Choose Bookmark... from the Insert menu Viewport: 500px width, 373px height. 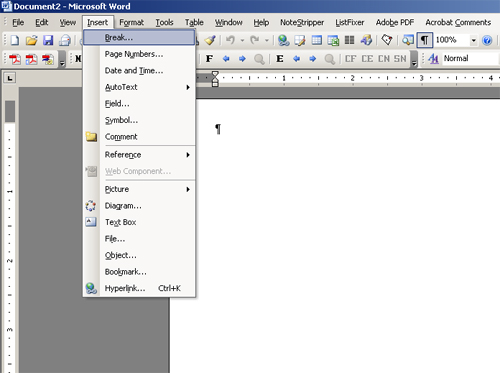tap(139, 272)
